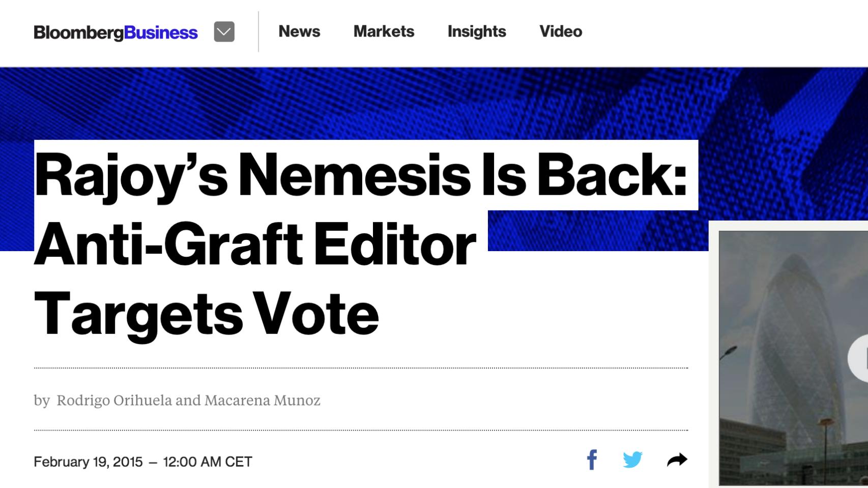This screenshot has height=488, width=868.
Task: Open the share options arrow icon
Action: tap(677, 458)
